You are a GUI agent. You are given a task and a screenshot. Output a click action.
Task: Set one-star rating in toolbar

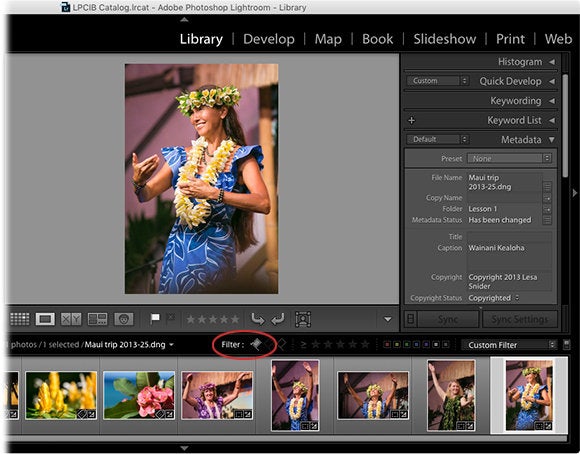191,319
